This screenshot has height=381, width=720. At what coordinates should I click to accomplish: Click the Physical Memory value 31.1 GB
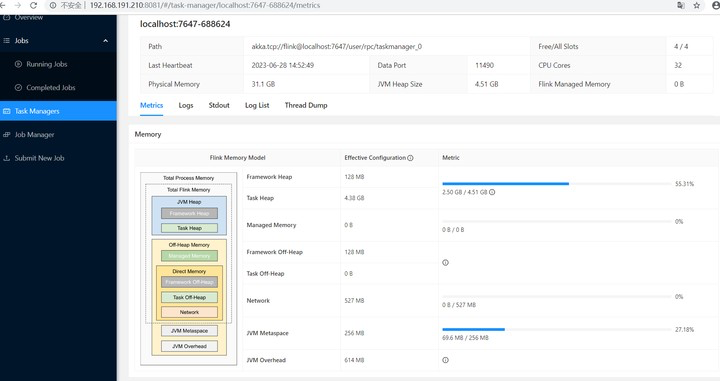(263, 84)
